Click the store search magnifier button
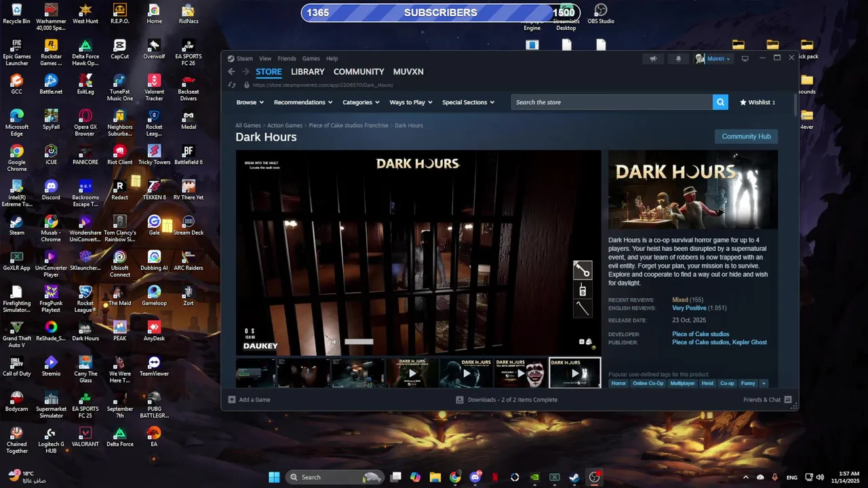 click(720, 102)
